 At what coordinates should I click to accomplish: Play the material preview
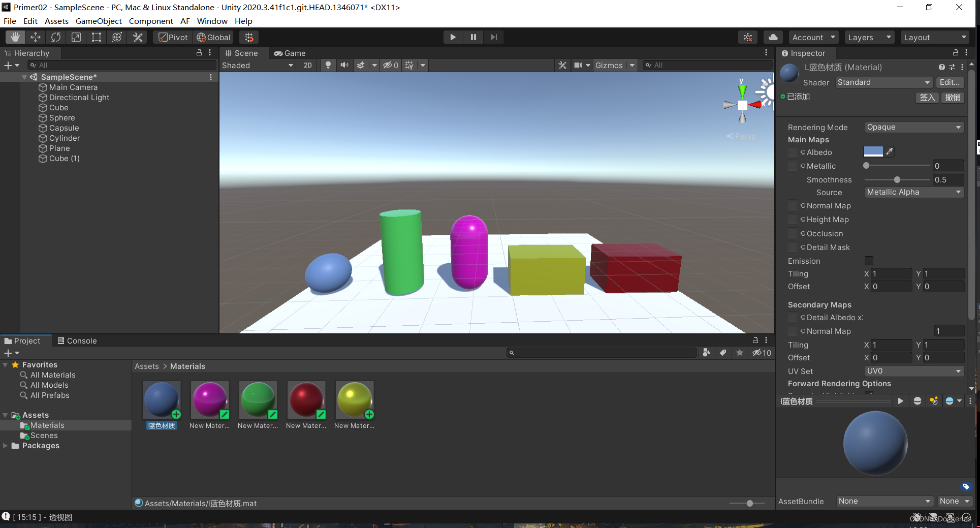[x=900, y=401]
